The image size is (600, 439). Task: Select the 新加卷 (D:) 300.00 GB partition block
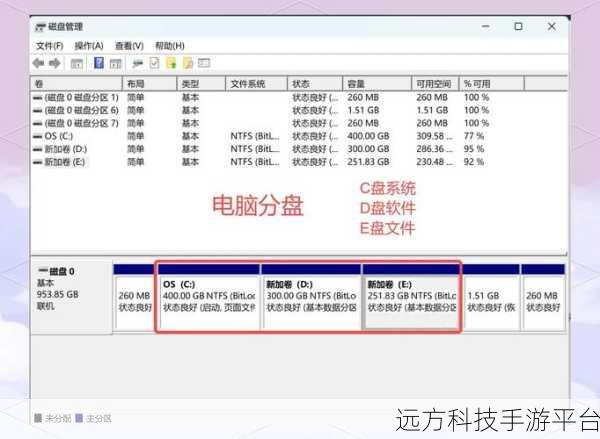(x=311, y=297)
